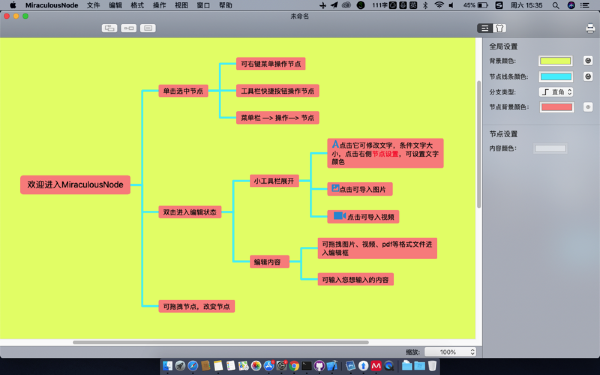Open the 分支类型 直角 dropdown
Viewport: 600px width, 375px height.
point(556,92)
